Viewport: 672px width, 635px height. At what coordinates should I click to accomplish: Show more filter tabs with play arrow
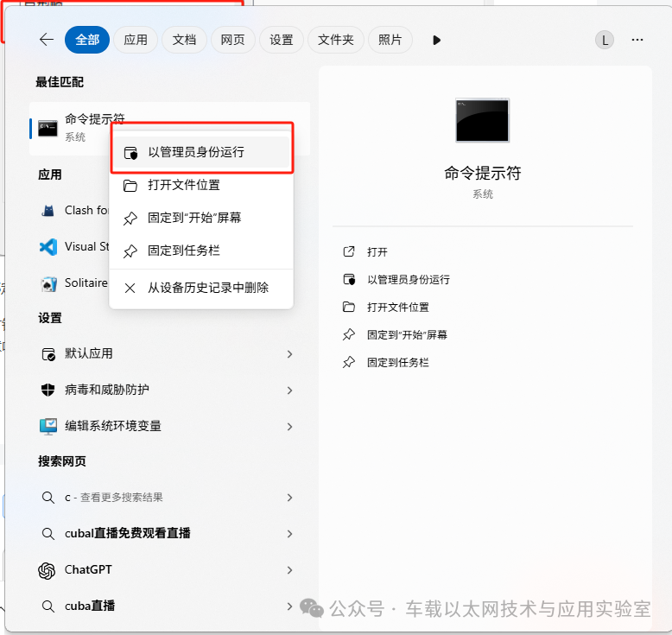click(x=436, y=41)
